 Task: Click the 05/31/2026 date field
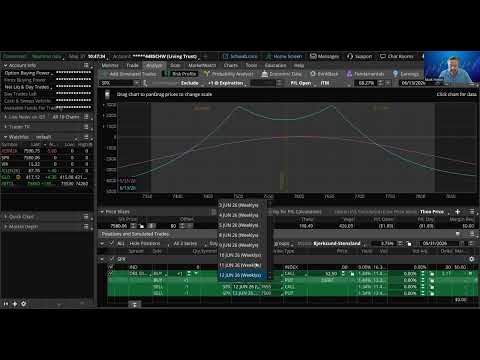pos(439,244)
